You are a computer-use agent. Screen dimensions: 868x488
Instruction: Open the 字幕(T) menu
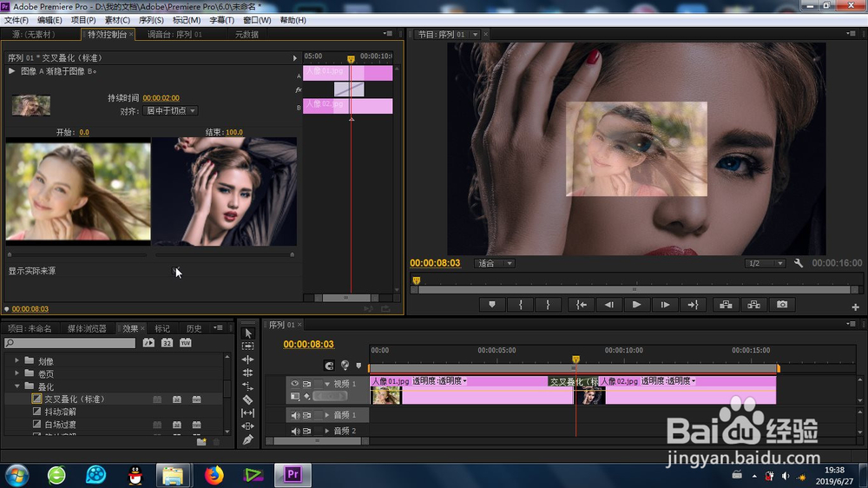(221, 20)
